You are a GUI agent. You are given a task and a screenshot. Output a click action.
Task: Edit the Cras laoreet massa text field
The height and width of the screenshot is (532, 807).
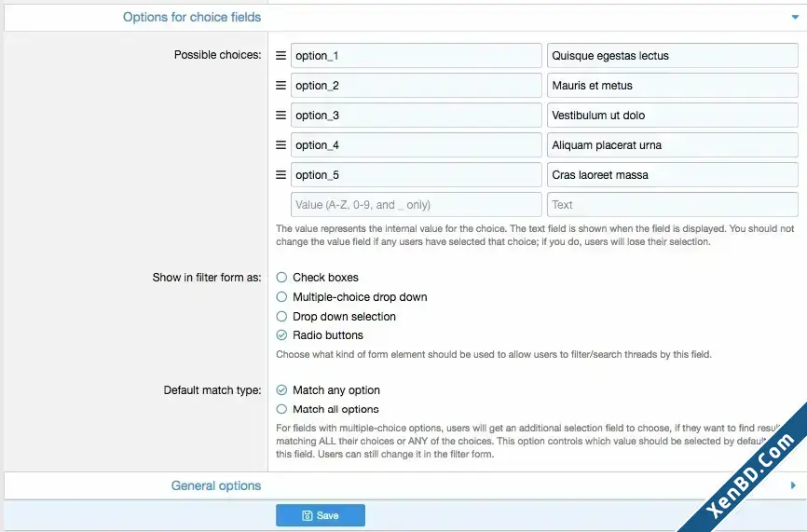pos(673,175)
